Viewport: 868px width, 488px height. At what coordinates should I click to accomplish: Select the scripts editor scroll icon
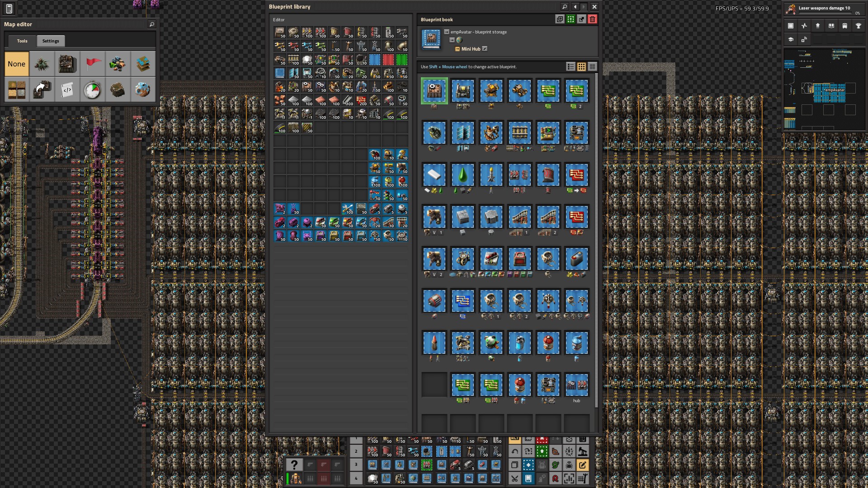coord(67,89)
